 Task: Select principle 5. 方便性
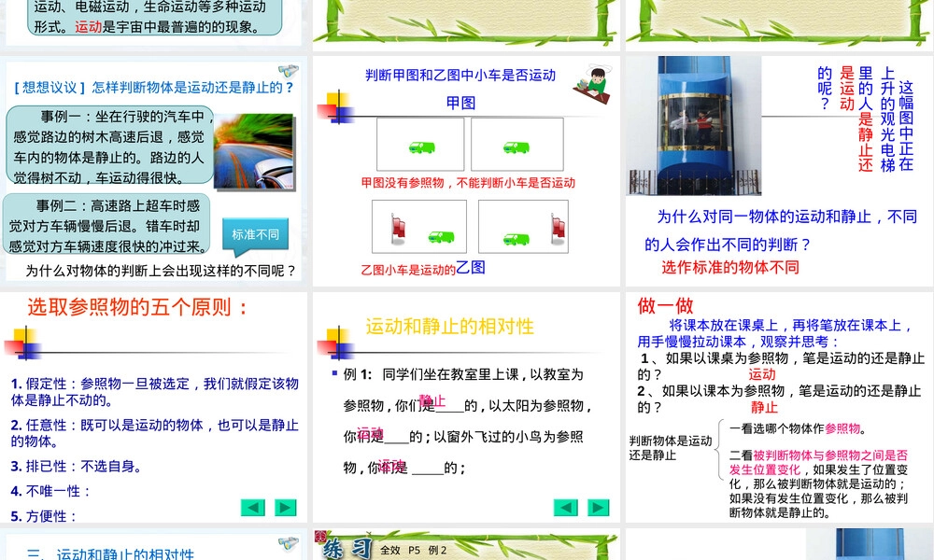point(44,516)
